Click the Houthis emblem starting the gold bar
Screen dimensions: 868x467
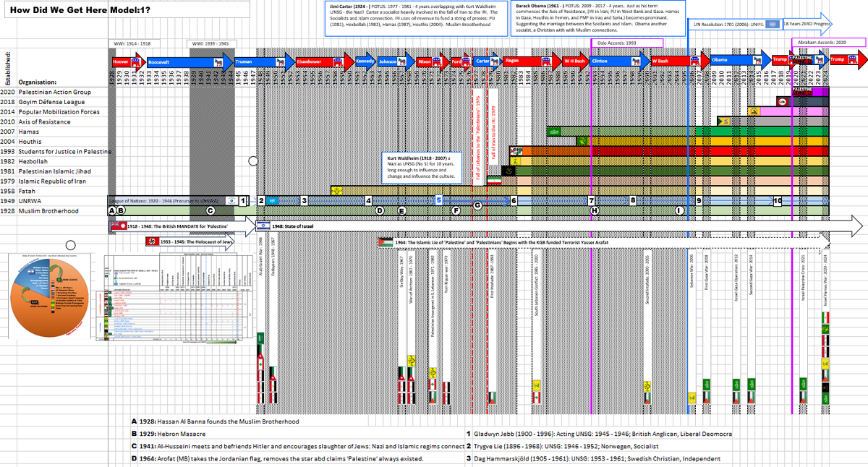[582, 141]
